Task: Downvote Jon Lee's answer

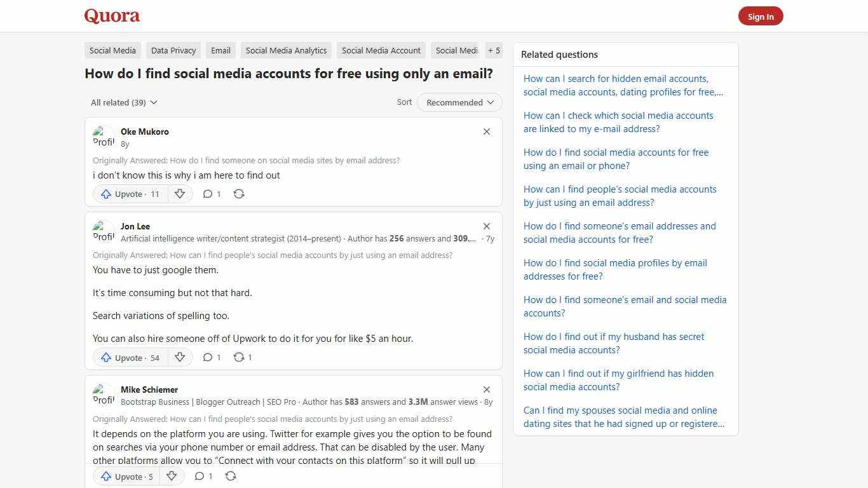Action: (180, 357)
